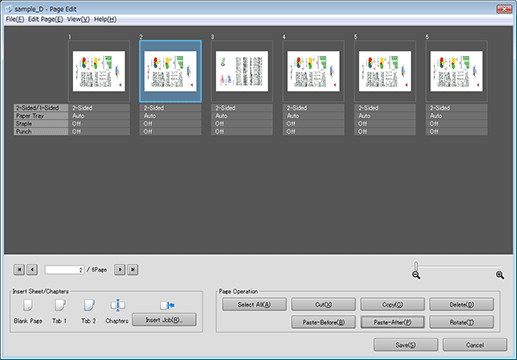Click the Insert Job button
517x360 pixels.
164,320
